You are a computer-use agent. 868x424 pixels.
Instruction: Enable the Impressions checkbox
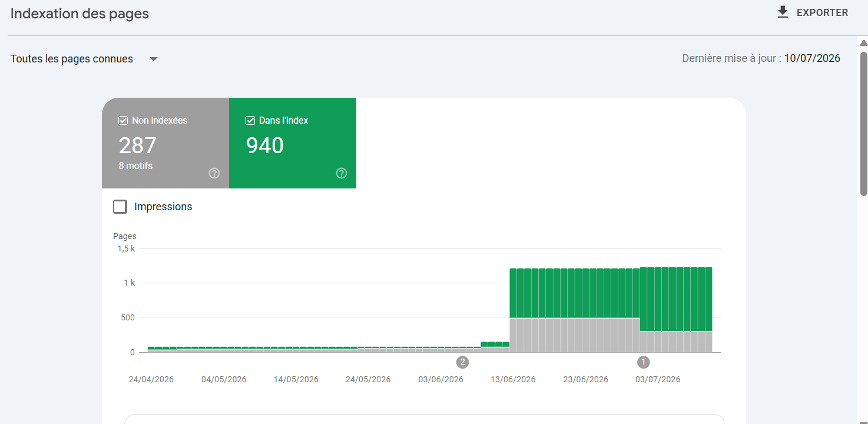click(x=120, y=207)
